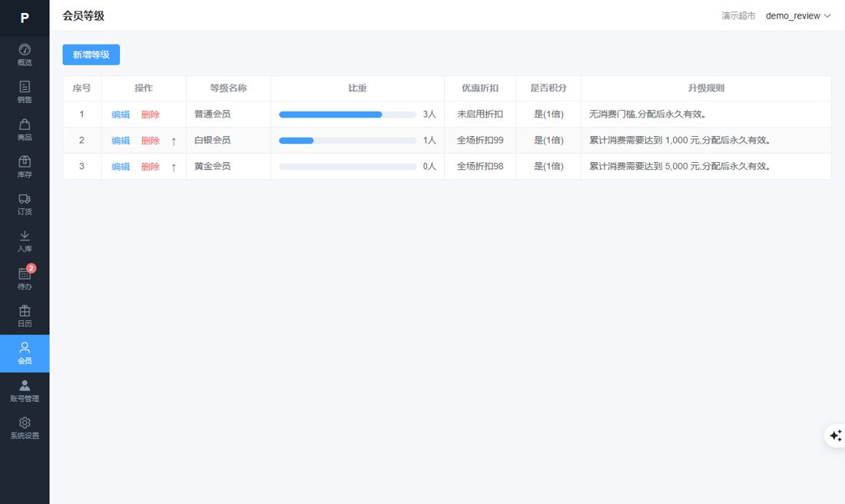Screen dimensions: 845x504
Task: Click the 5,000 元 upgrade rule text
Action: click(682, 166)
